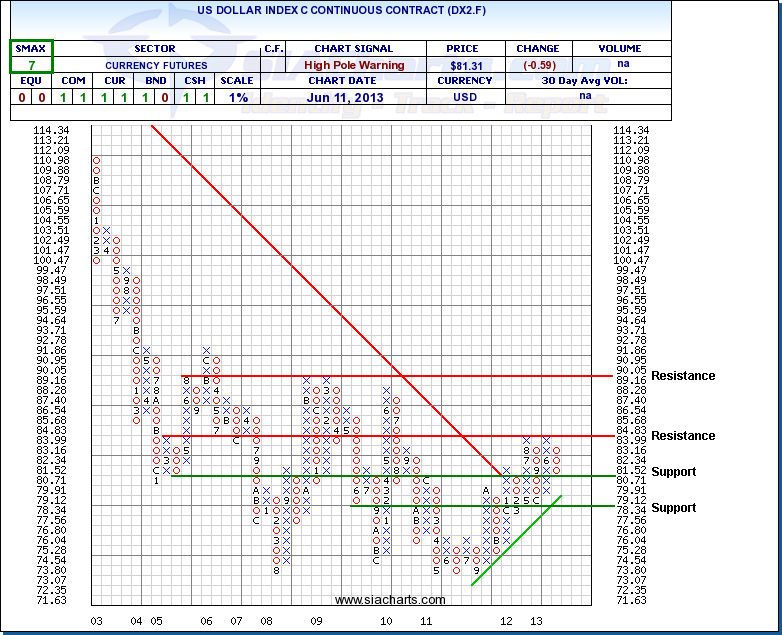Image resolution: width=782 pixels, height=635 pixels.
Task: Select the SMAX score value 7
Action: coord(32,64)
